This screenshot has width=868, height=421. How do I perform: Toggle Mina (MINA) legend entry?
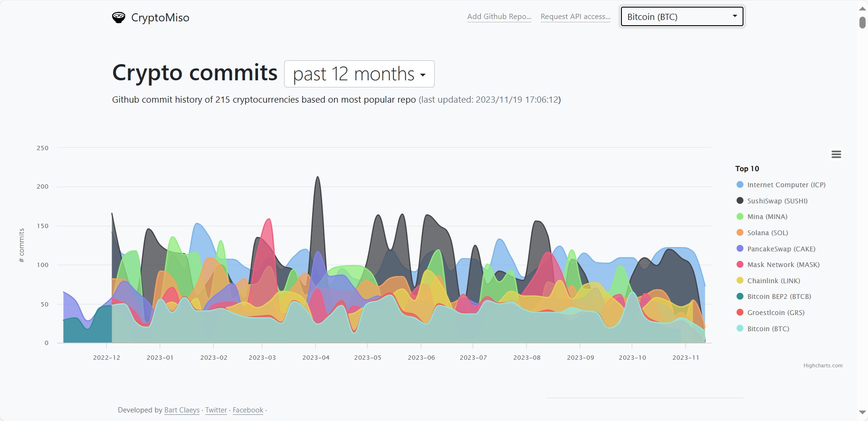[767, 217]
